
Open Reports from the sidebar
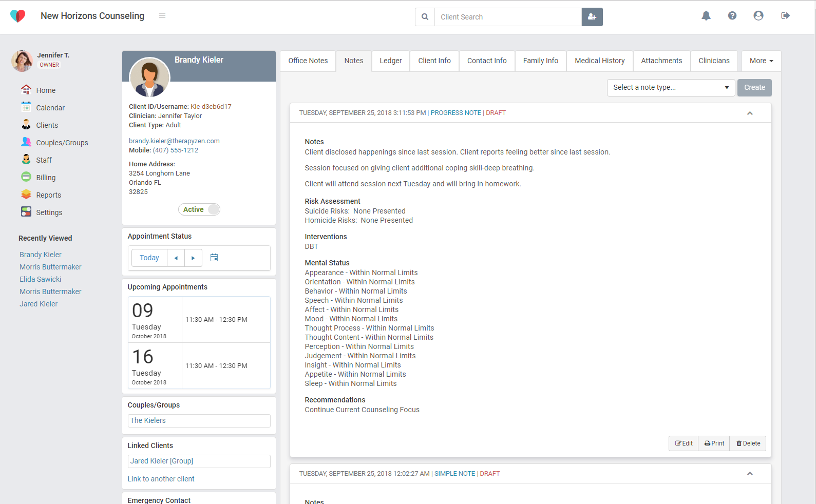(41, 195)
